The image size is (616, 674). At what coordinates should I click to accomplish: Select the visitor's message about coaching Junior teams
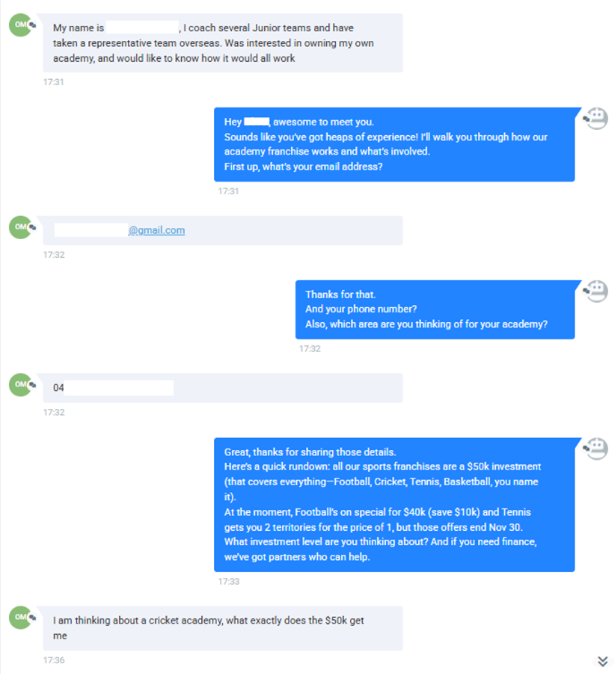[x=222, y=43]
